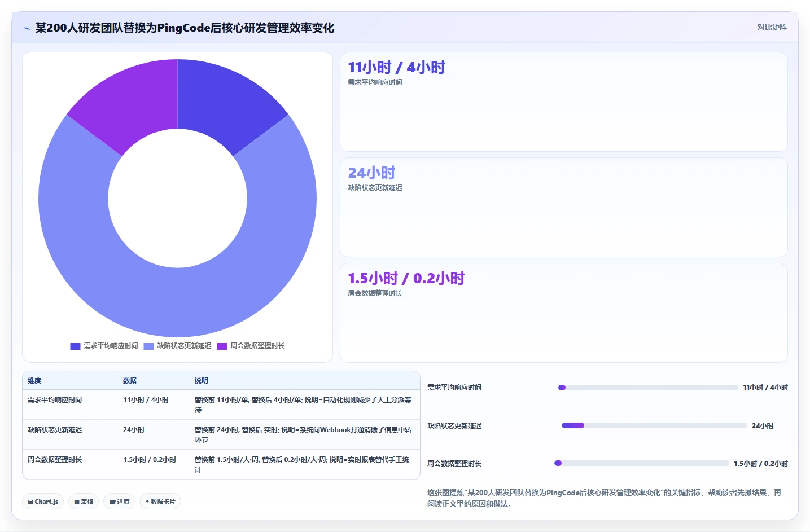Click the 缺陷状态更新延迟 progress bar
The image size is (810, 532).
pyautogui.click(x=654, y=425)
